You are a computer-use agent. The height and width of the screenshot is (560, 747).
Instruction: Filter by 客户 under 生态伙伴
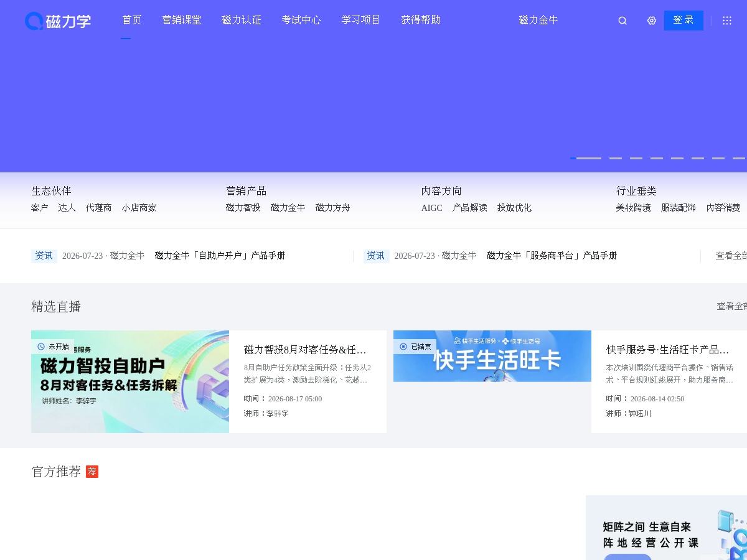(40, 208)
